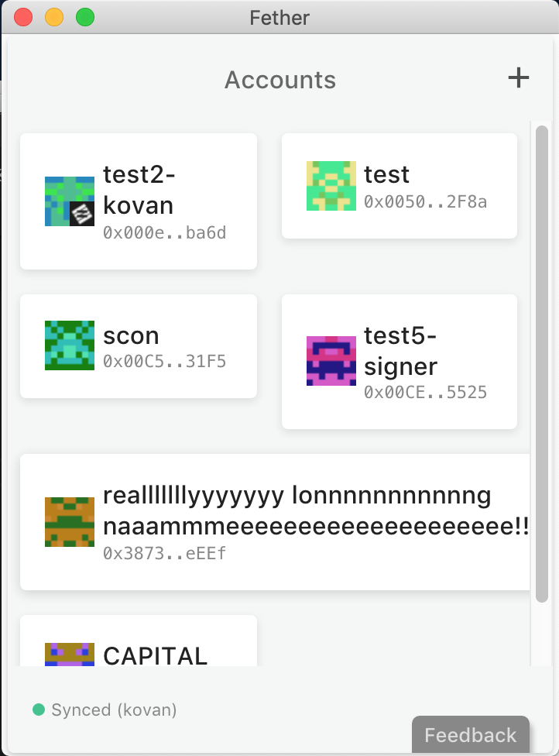
Task: Click the plus icon to add account
Action: (519, 77)
